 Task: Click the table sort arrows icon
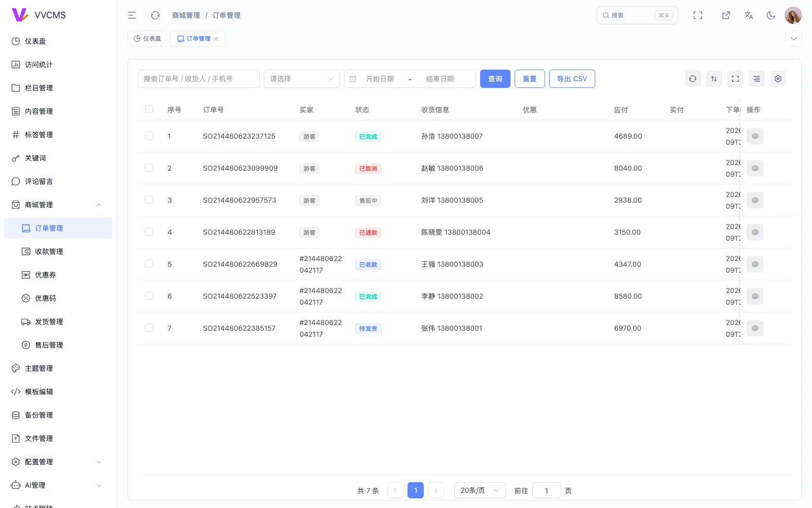pyautogui.click(x=714, y=79)
